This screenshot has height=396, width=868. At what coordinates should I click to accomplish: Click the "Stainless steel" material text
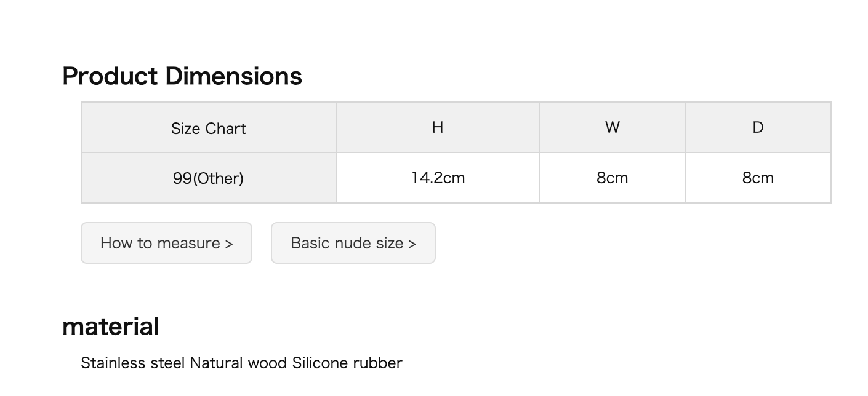point(133,363)
